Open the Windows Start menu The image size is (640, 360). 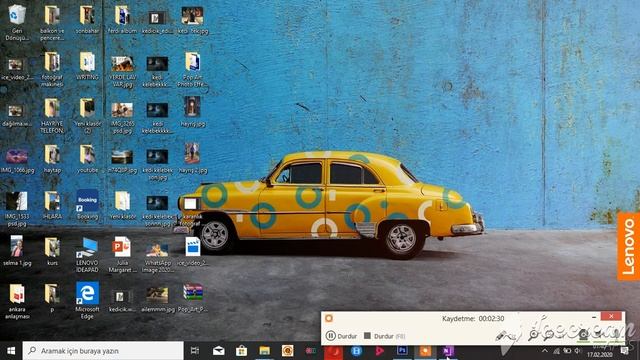point(11,351)
